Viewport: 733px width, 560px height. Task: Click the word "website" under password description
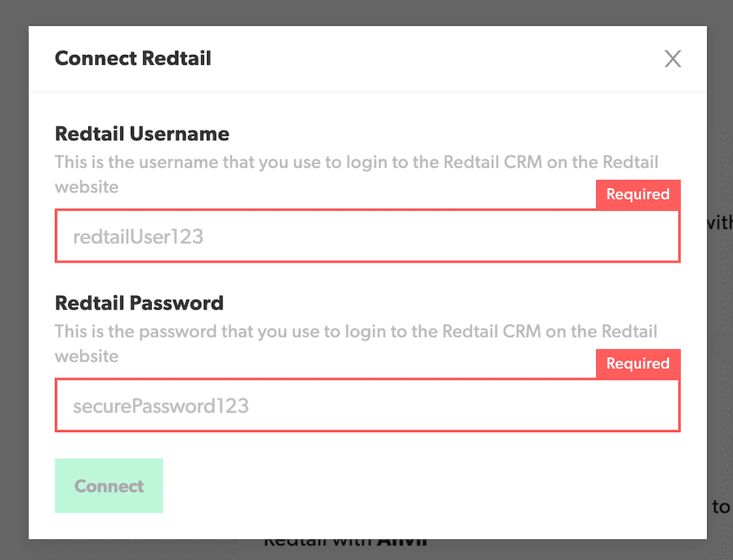coord(87,355)
